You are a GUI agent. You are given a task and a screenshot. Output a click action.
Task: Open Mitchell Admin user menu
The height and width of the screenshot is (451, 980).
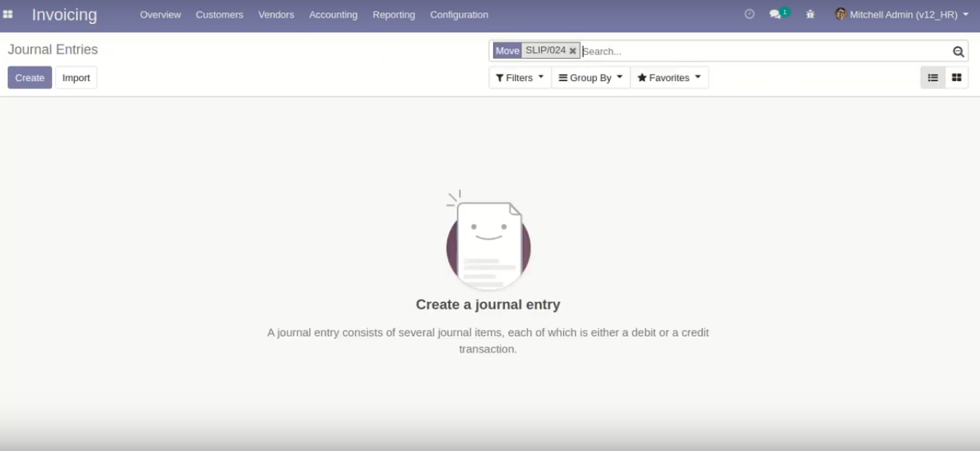pyautogui.click(x=902, y=15)
